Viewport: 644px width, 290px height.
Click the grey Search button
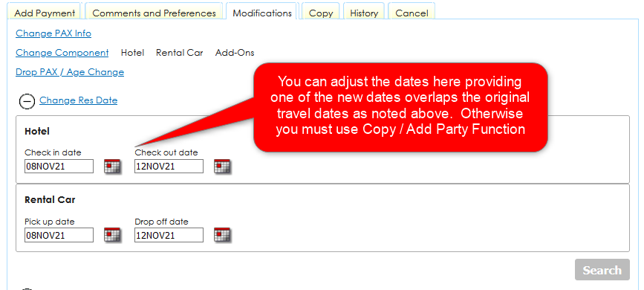[602, 270]
